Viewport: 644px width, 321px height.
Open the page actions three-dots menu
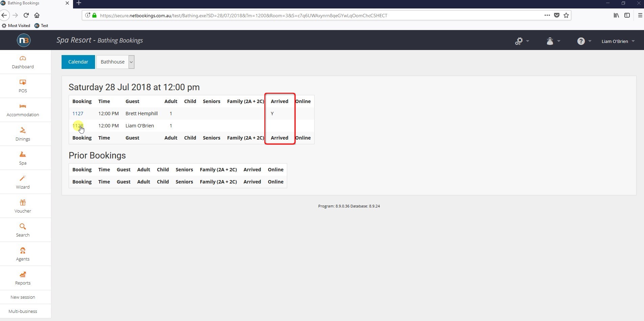(x=547, y=15)
